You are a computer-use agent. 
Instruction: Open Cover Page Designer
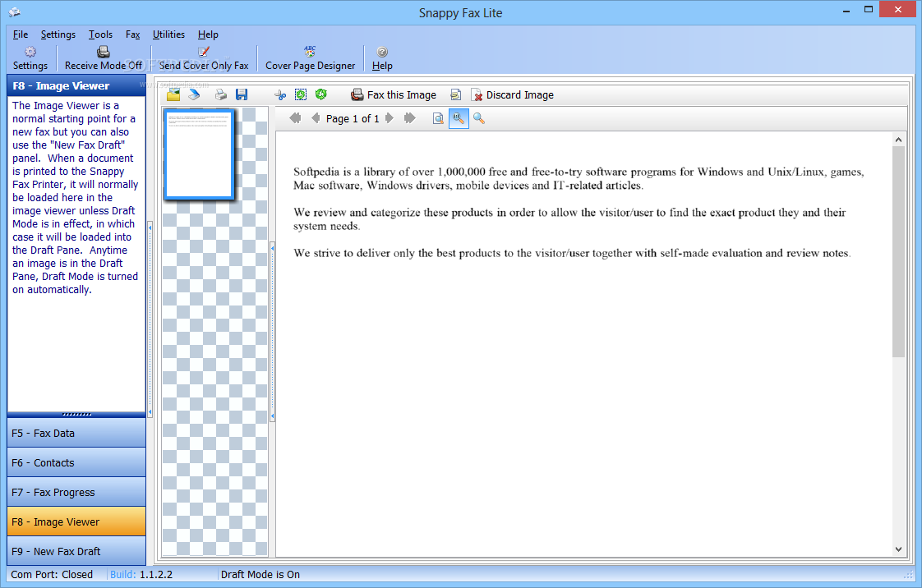pos(311,58)
